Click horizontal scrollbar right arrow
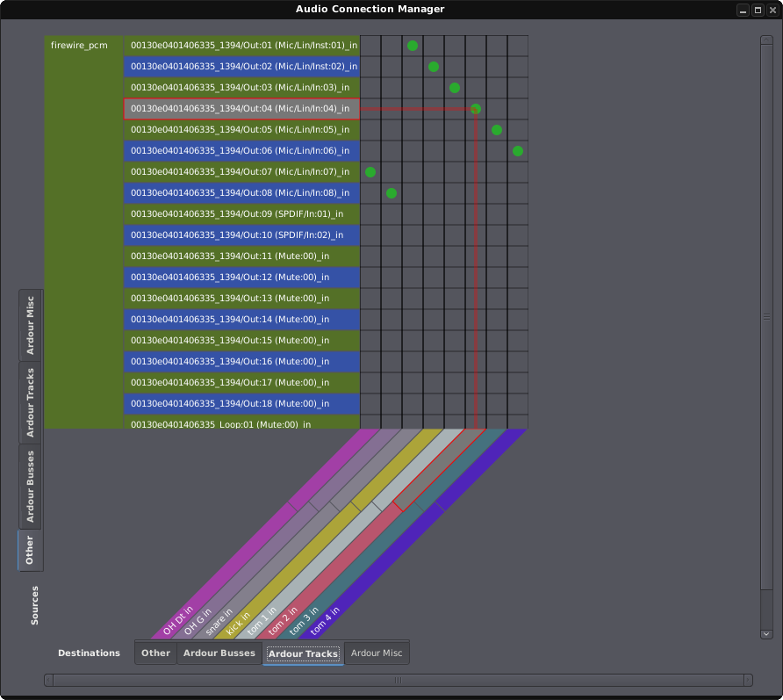This screenshot has width=783, height=700. (x=748, y=680)
